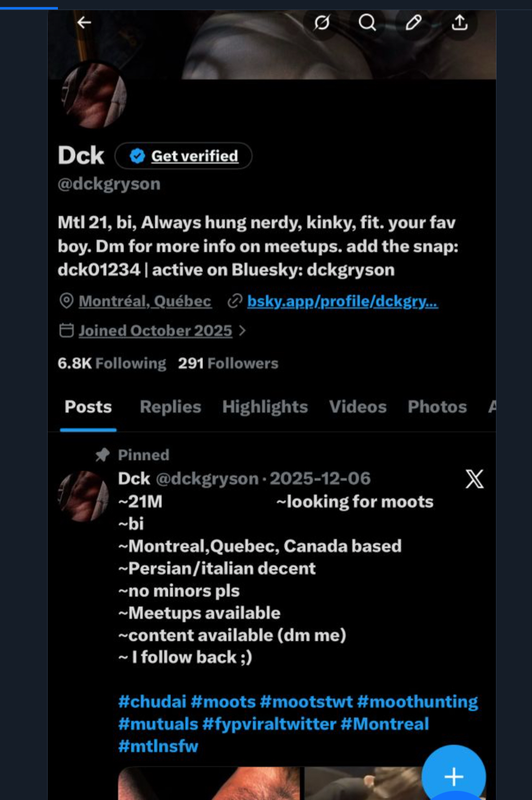Screen dimensions: 532x800
Task: Click the blue verified badge icon
Action: (x=137, y=156)
